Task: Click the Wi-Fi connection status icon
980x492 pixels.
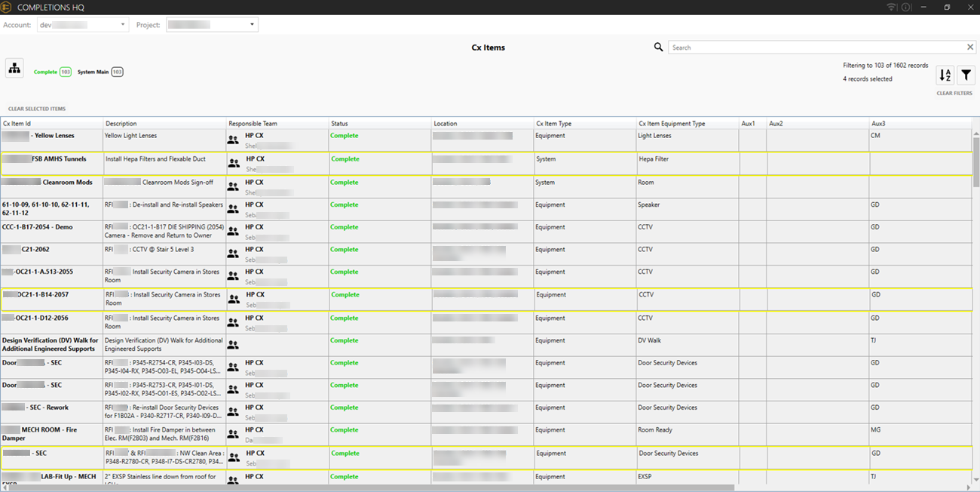Action: 891,8
